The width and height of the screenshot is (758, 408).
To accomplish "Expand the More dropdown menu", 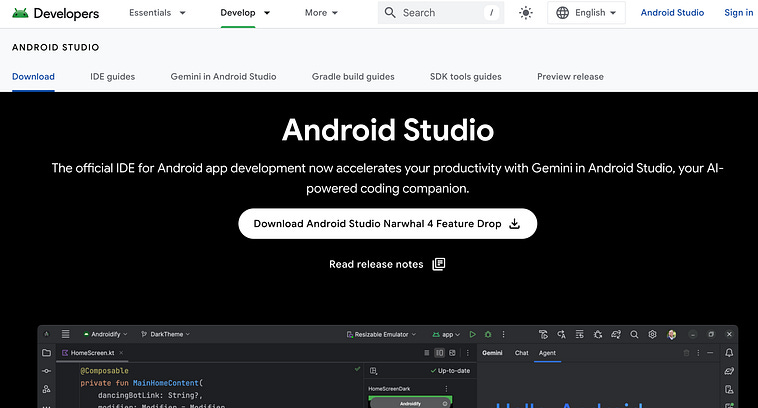I will click(x=321, y=13).
